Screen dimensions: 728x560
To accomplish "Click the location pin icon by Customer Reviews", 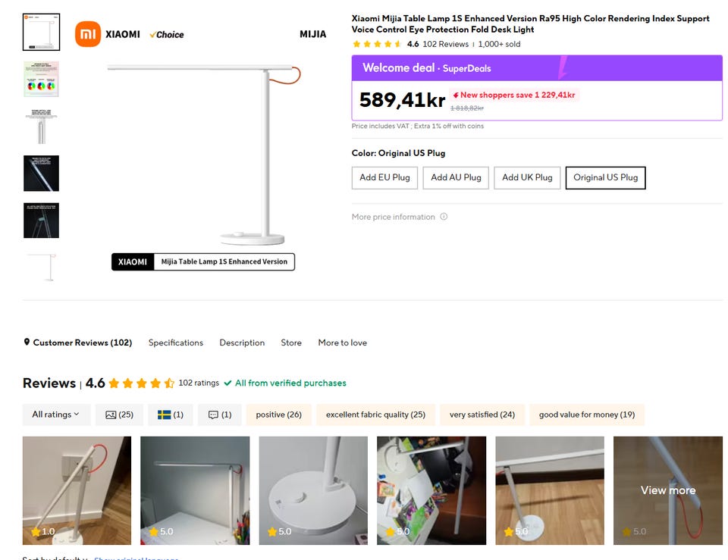I will click(x=27, y=343).
